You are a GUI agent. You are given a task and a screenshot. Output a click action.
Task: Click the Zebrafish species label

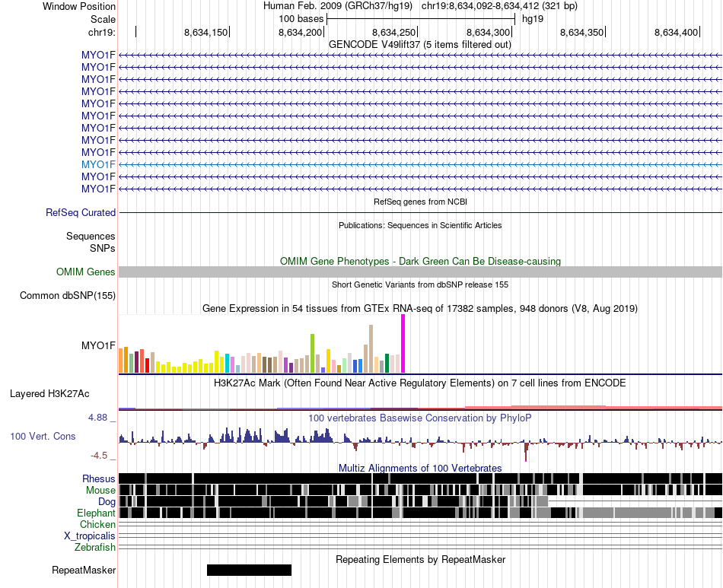(x=95, y=548)
